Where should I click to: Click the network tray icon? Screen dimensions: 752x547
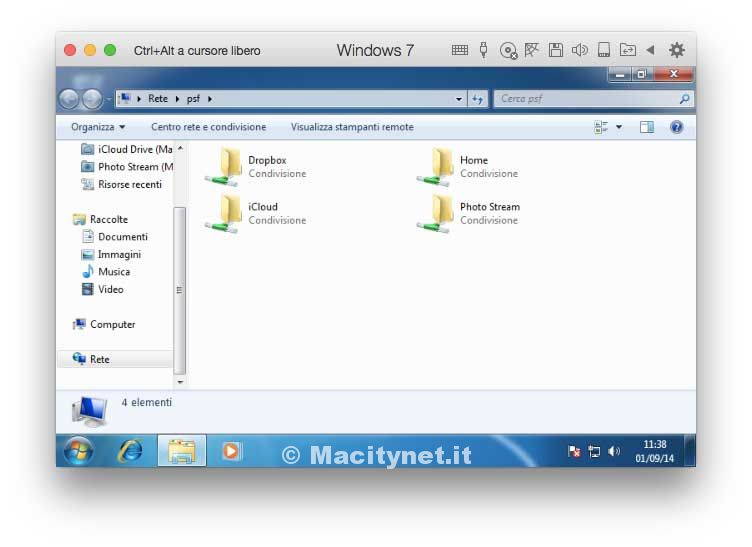click(594, 451)
